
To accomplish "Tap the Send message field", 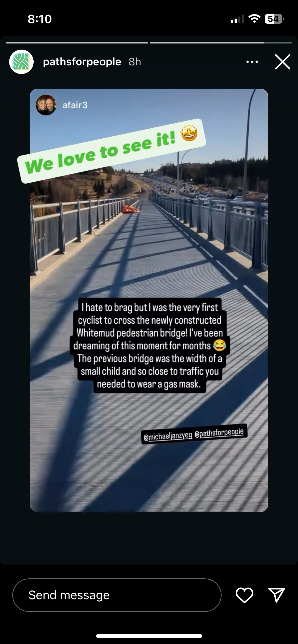I will [x=117, y=595].
